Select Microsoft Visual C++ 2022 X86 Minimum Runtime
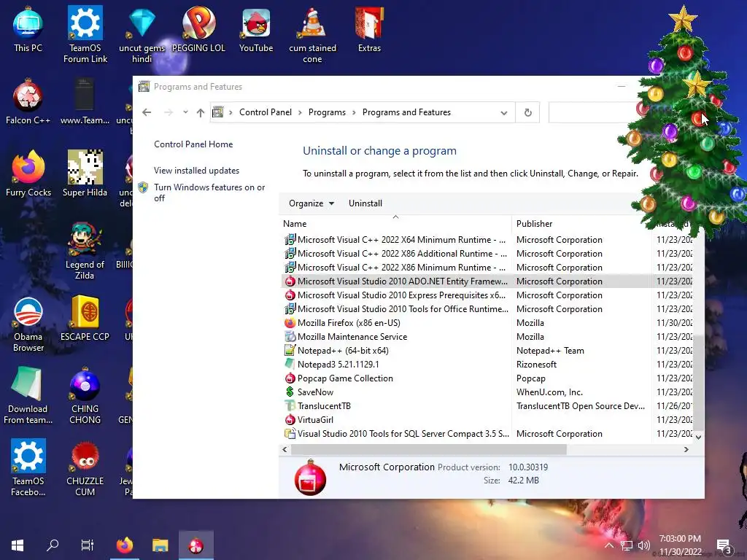This screenshot has width=747, height=560. point(487,267)
